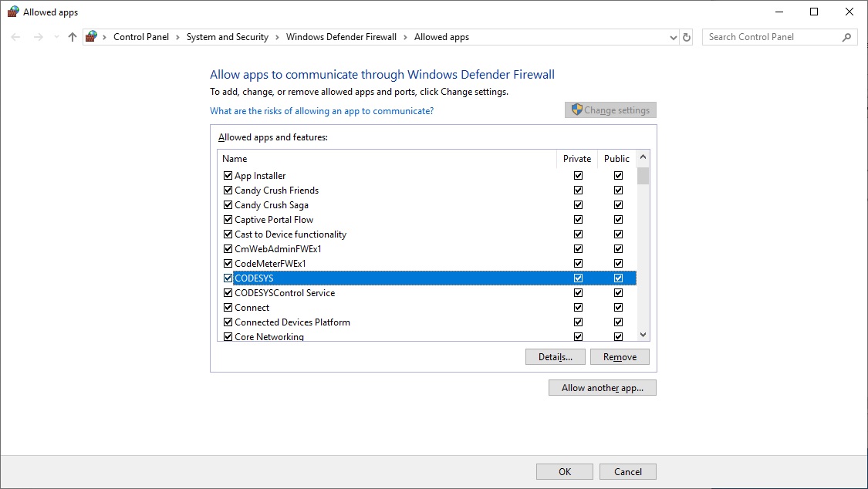Uncheck CodeMeterFWEx1 Public checkbox

coord(618,263)
